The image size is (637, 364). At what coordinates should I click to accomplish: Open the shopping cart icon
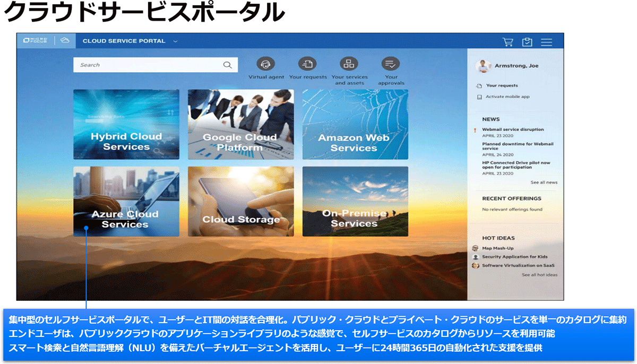[x=508, y=42]
